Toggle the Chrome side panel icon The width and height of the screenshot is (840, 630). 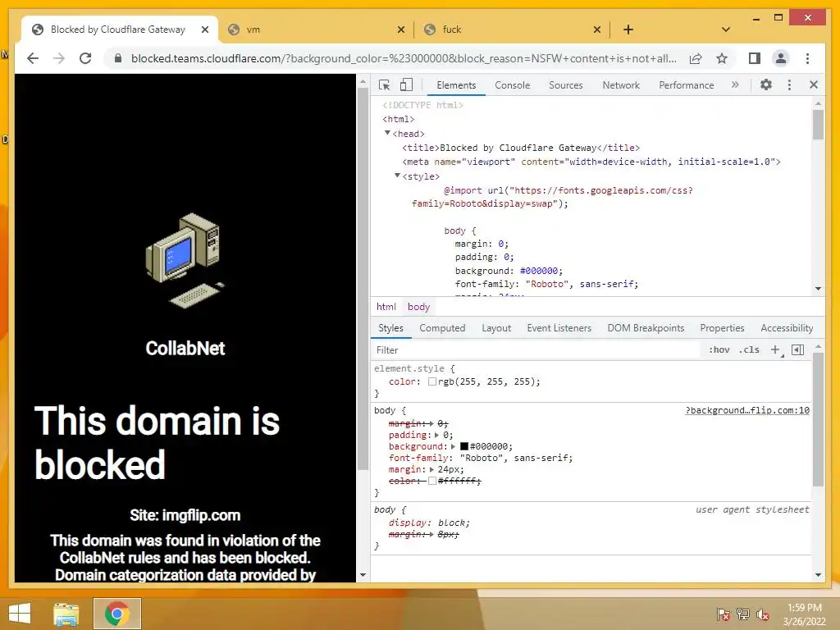click(x=755, y=58)
